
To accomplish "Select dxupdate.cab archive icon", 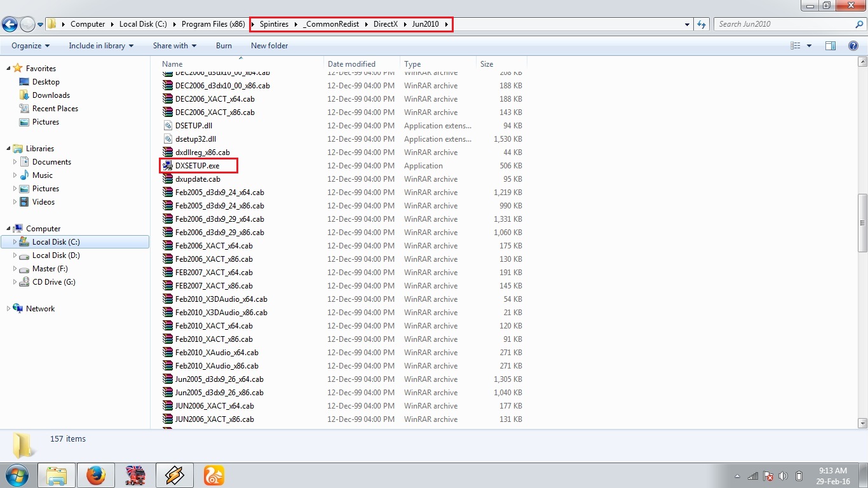I will (168, 179).
